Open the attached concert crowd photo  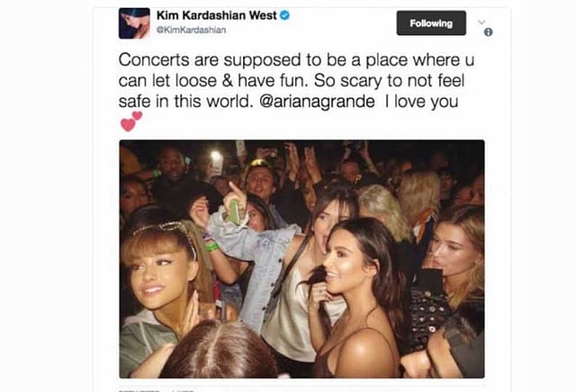click(x=301, y=259)
